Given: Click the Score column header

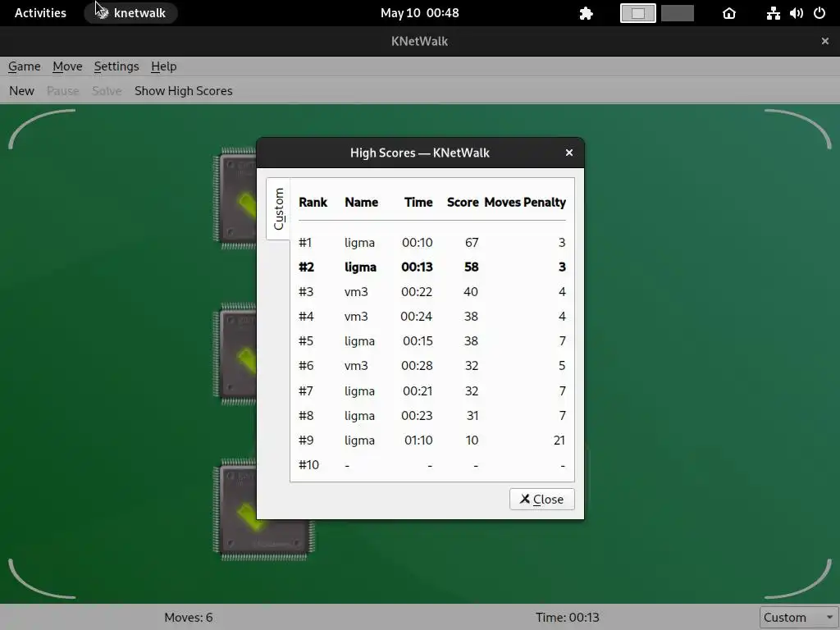Looking at the screenshot, I should click(463, 203).
